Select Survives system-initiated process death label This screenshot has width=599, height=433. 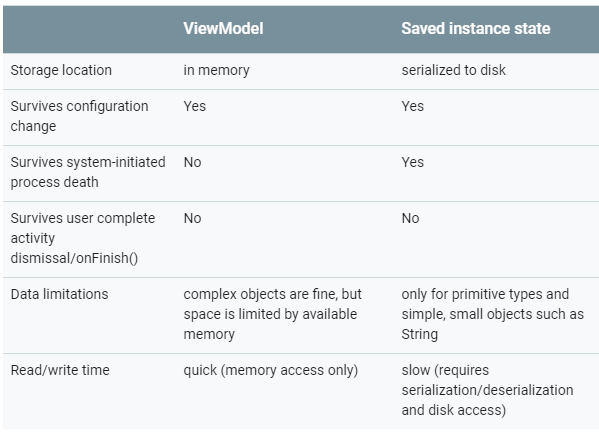[x=88, y=172]
